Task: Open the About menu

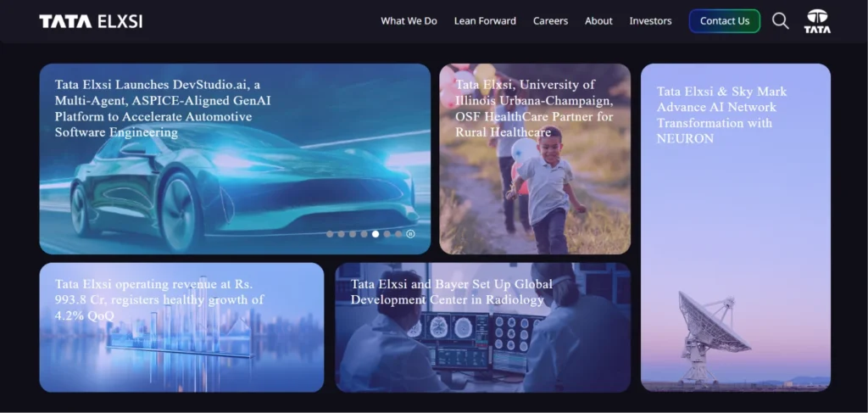Action: [598, 21]
